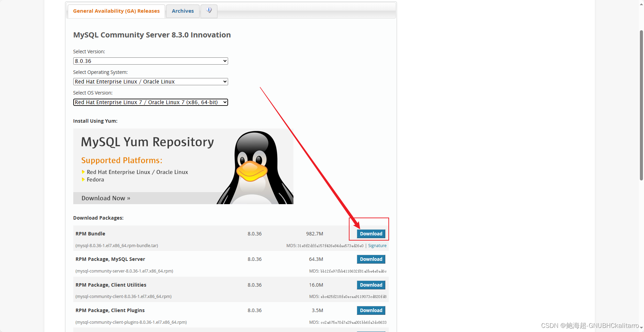This screenshot has width=644, height=332.
Task: Click the Supported Platforms: heading in banner
Action: [122, 161]
